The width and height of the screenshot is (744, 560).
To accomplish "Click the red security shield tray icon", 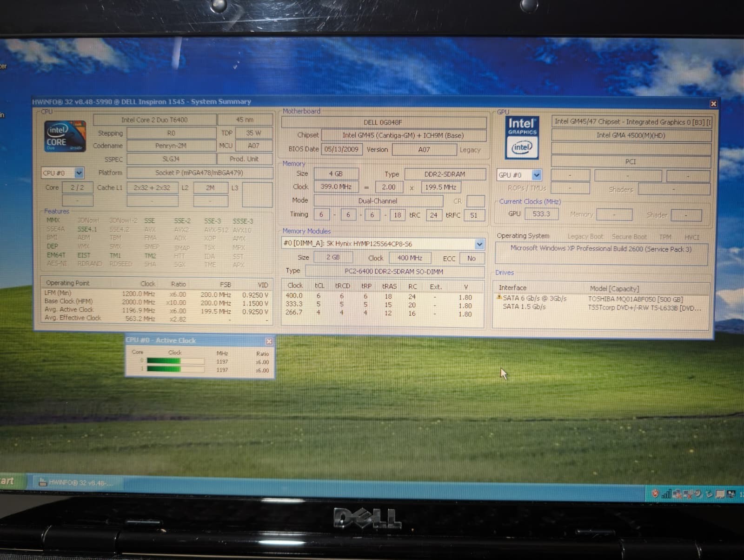I will click(x=655, y=493).
